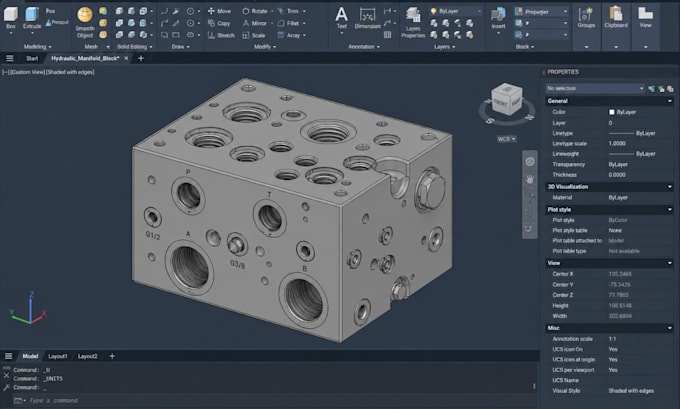
Task: Click the Custom View viewport label
Action: pyautogui.click(x=27, y=72)
